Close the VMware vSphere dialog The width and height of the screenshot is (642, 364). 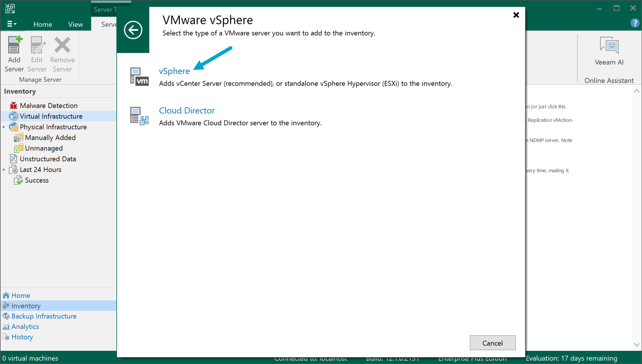[516, 15]
